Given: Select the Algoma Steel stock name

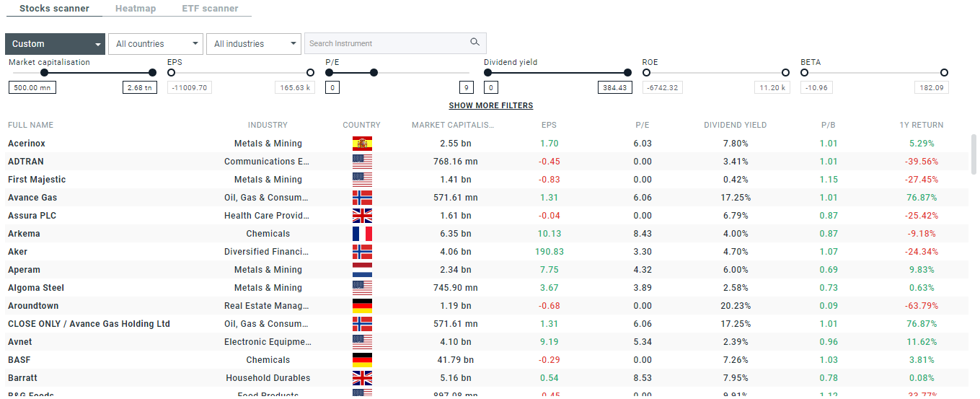Looking at the screenshot, I should coord(36,288).
